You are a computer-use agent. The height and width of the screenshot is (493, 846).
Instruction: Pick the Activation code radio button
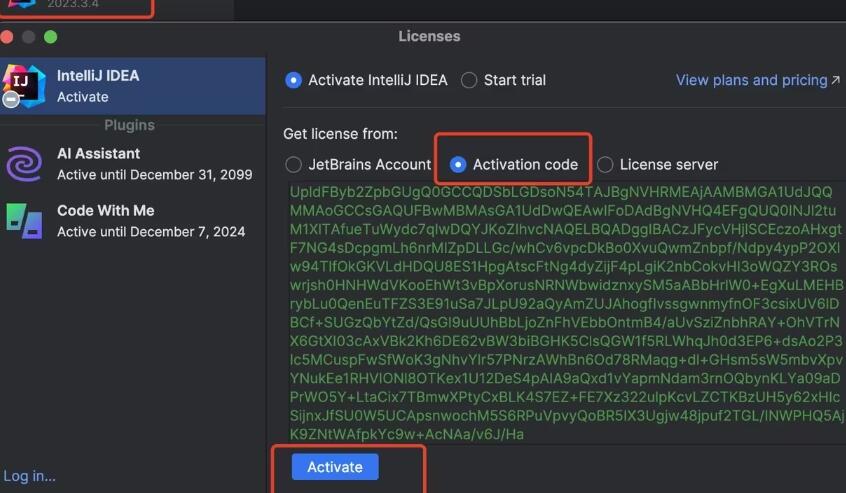(458, 164)
